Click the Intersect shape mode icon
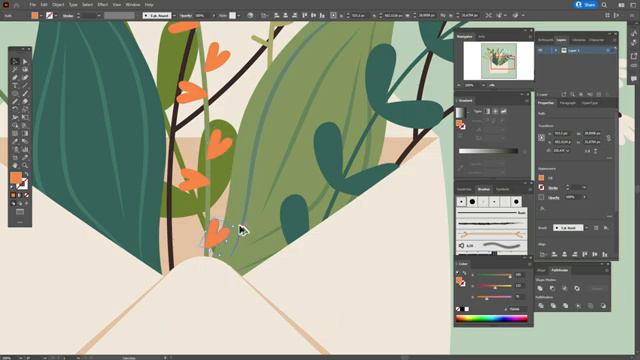The height and width of the screenshot is (360, 640). coord(564,288)
